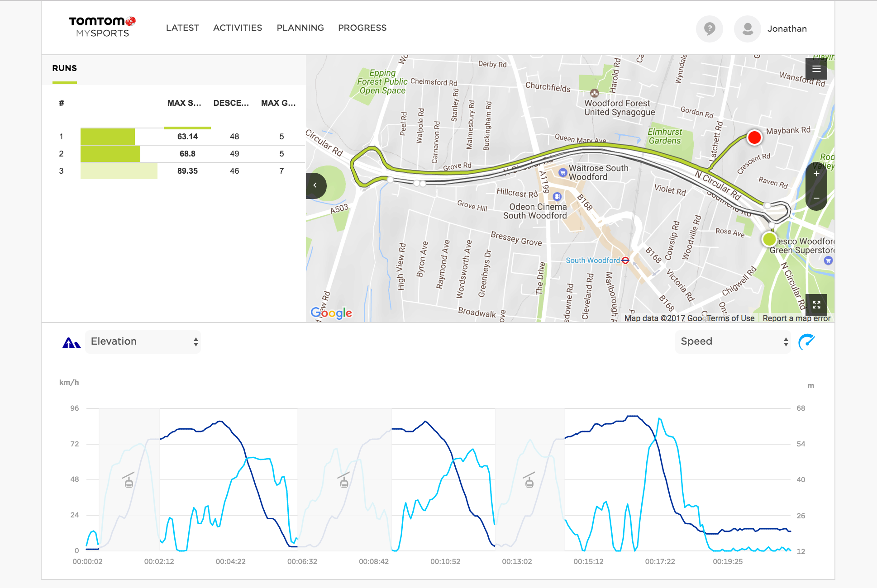Open the map Terms of Use link
877x588 pixels.
pos(730,318)
